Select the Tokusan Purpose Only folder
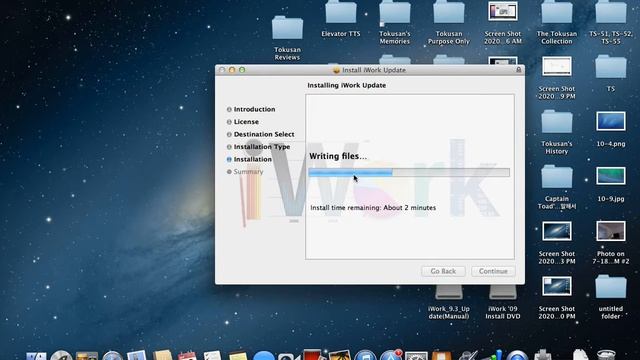The height and width of the screenshot is (360, 640). pyautogui.click(x=449, y=12)
